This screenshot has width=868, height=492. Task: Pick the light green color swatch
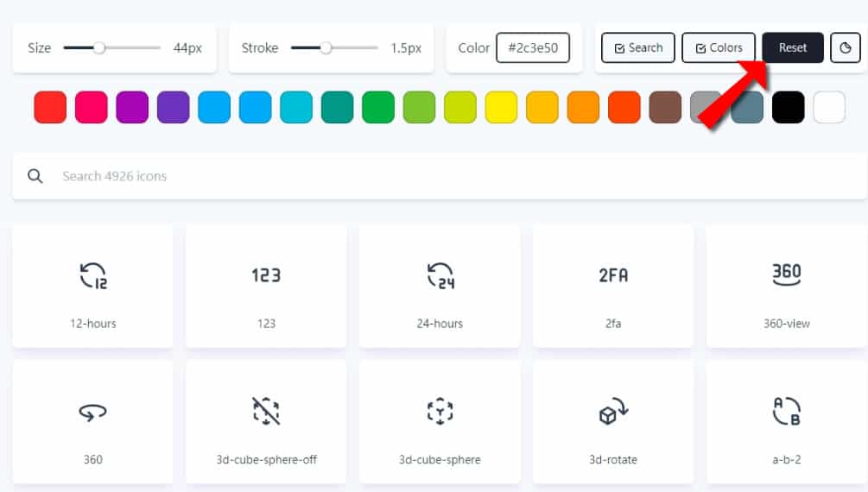pos(419,107)
